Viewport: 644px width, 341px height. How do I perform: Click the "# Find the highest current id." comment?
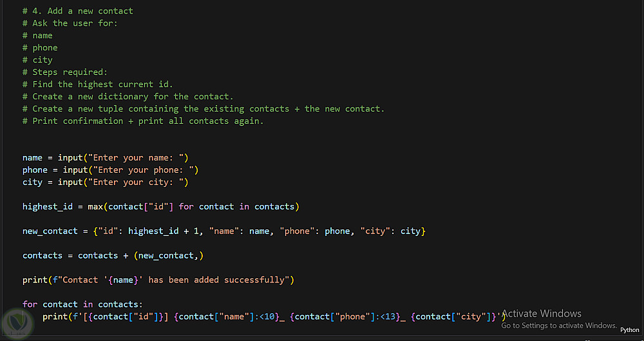(x=98, y=84)
